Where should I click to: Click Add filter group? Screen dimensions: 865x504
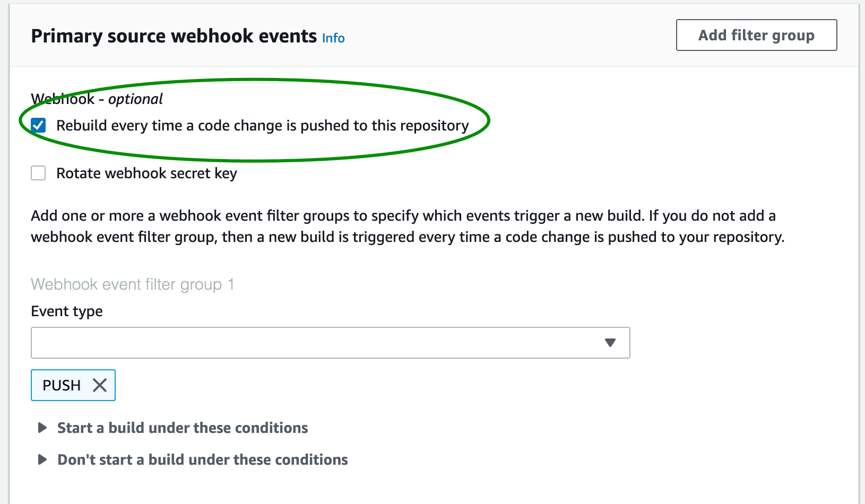[756, 35]
